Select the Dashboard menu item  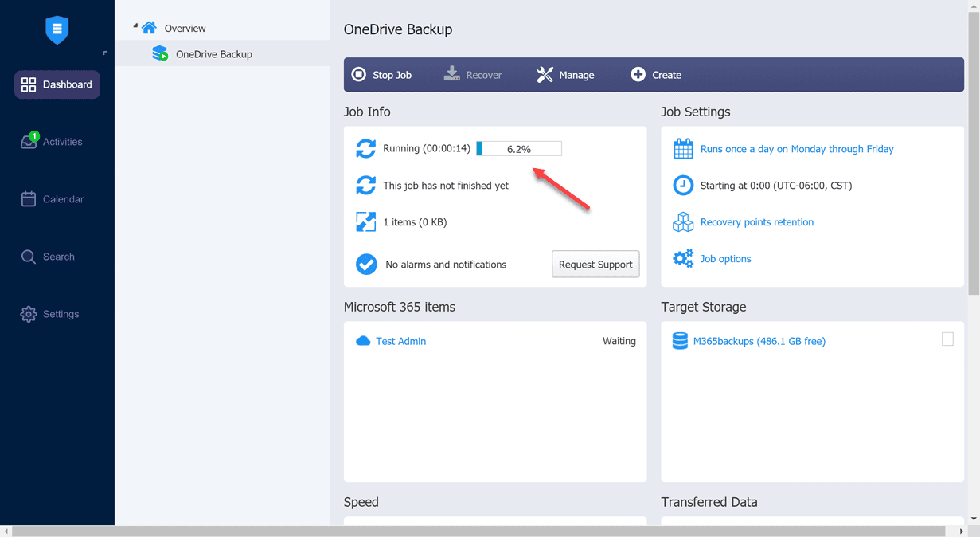[x=57, y=84]
